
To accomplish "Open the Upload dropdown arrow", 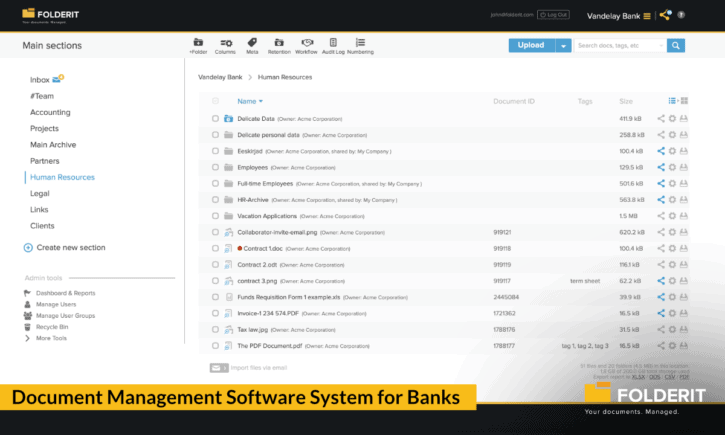I will (563, 45).
